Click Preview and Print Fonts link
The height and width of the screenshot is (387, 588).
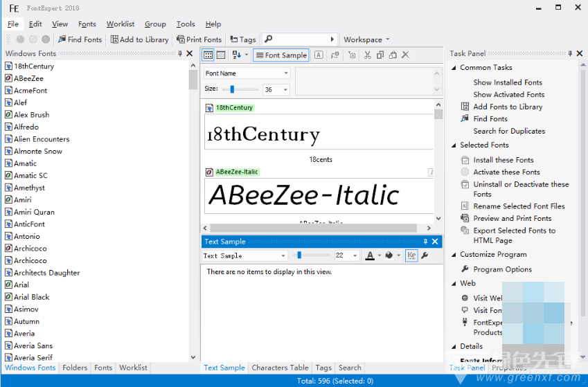point(513,218)
